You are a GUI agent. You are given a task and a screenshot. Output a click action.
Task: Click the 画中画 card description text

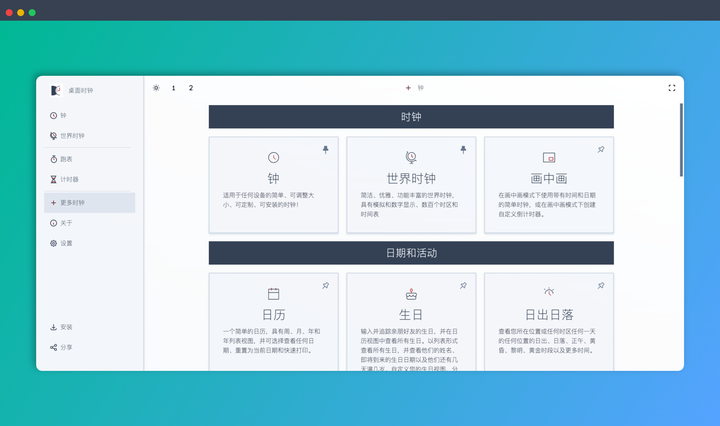pyautogui.click(x=547, y=205)
